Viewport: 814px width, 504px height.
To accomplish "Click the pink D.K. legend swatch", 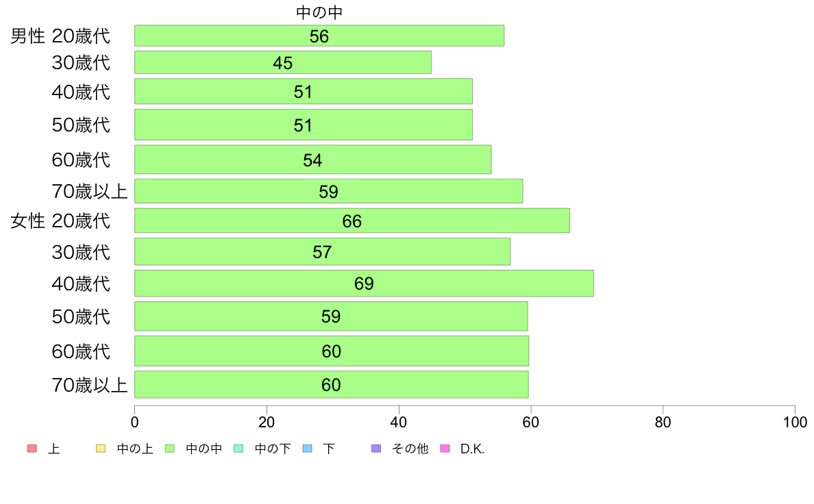I will click(x=445, y=449).
